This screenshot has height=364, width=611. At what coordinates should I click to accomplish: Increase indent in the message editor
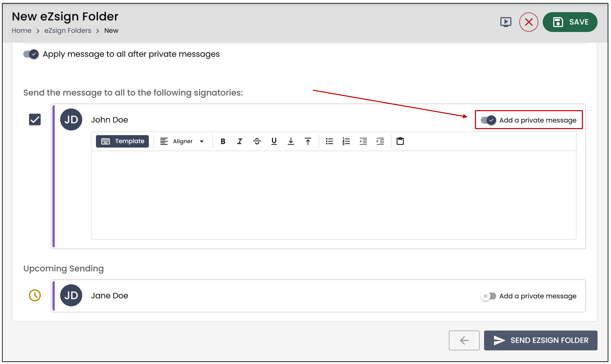380,141
